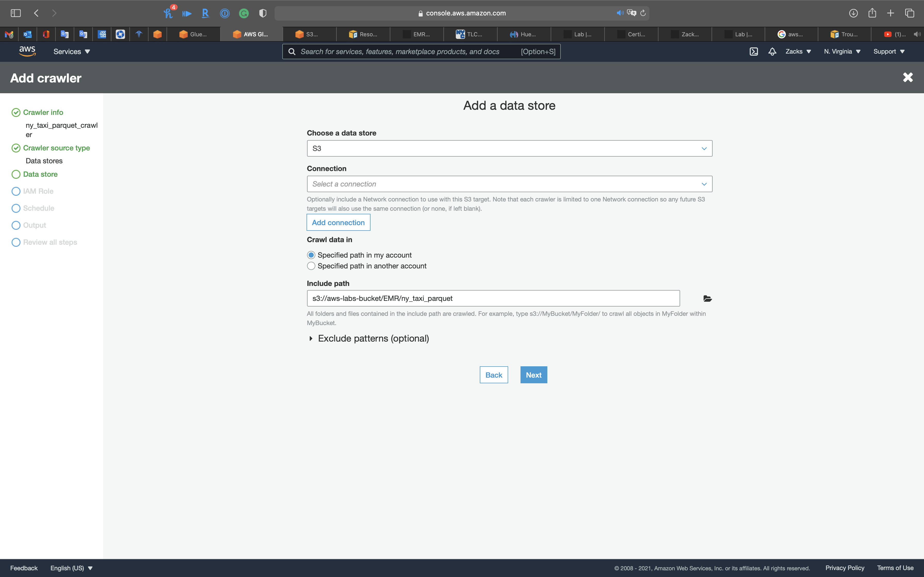
Task: Show Safari sidebar with the sidebar icon
Action: [16, 13]
